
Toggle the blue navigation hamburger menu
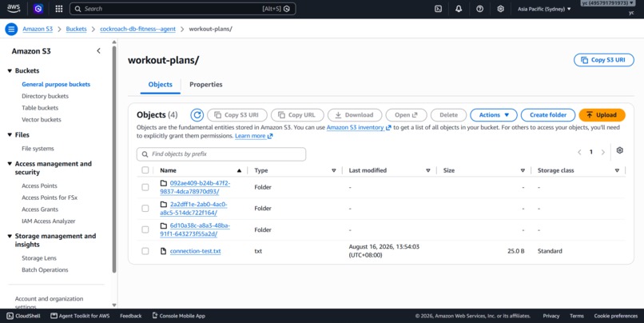[11, 29]
